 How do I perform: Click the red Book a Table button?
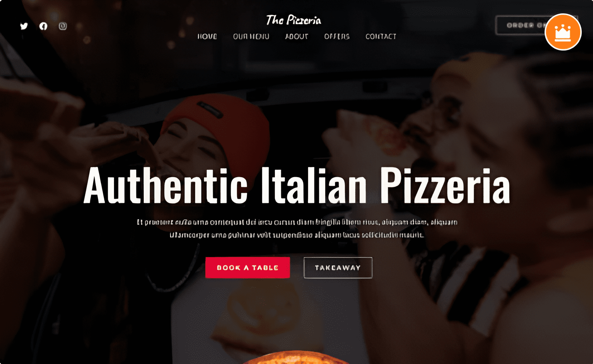coord(248,268)
